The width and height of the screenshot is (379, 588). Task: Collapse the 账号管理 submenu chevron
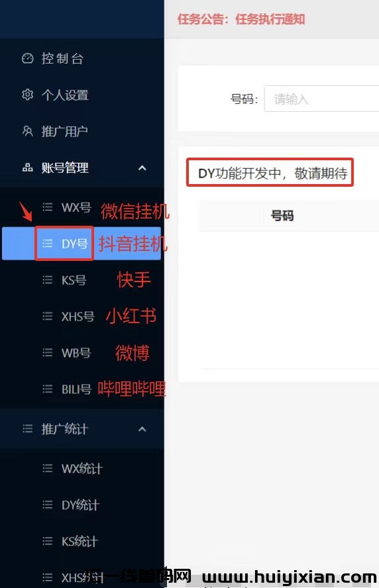pos(142,168)
